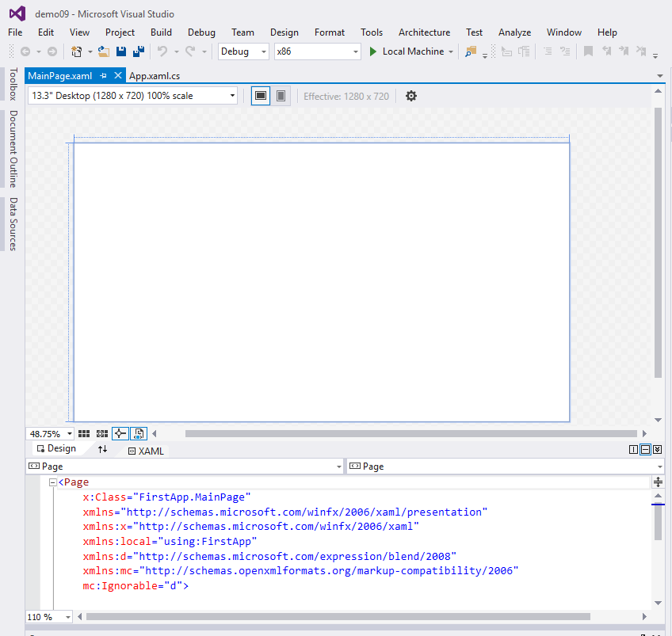Image resolution: width=672 pixels, height=636 pixels.
Task: Open the Debug configuration dropdown
Action: 244,51
